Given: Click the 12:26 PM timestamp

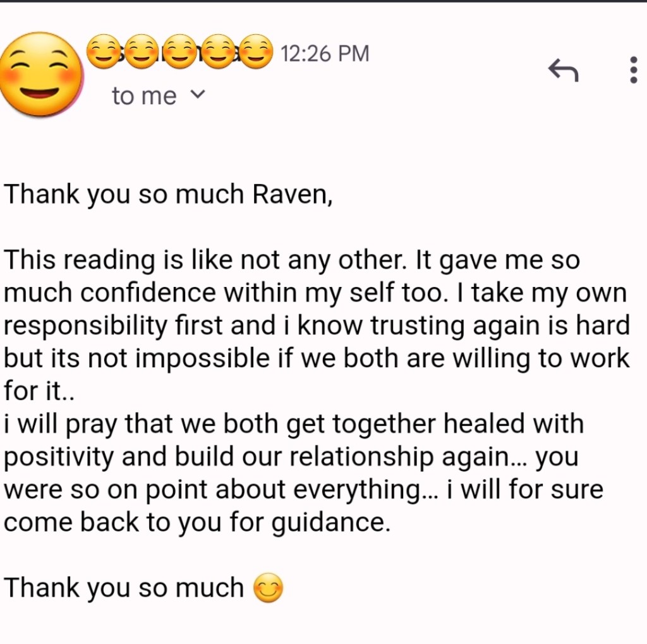Looking at the screenshot, I should pyautogui.click(x=324, y=54).
